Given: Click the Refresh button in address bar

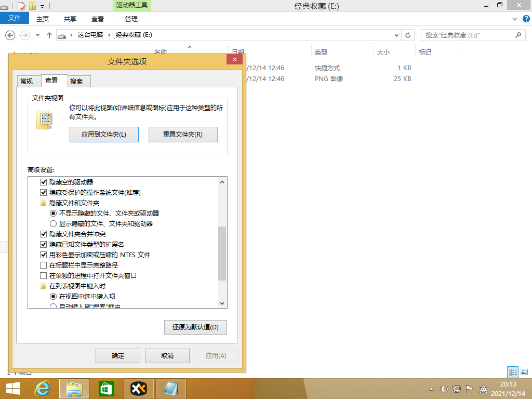Looking at the screenshot, I should [x=408, y=35].
